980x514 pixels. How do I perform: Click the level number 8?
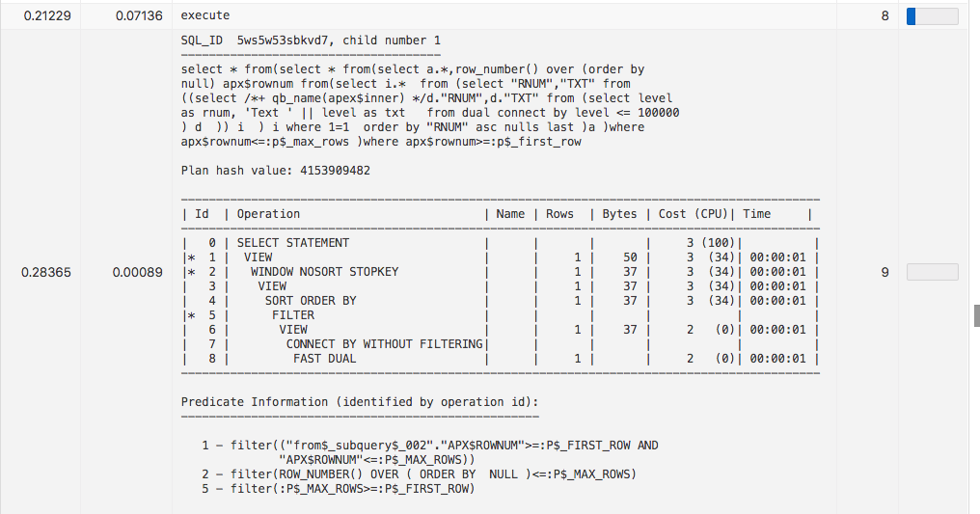click(x=885, y=16)
